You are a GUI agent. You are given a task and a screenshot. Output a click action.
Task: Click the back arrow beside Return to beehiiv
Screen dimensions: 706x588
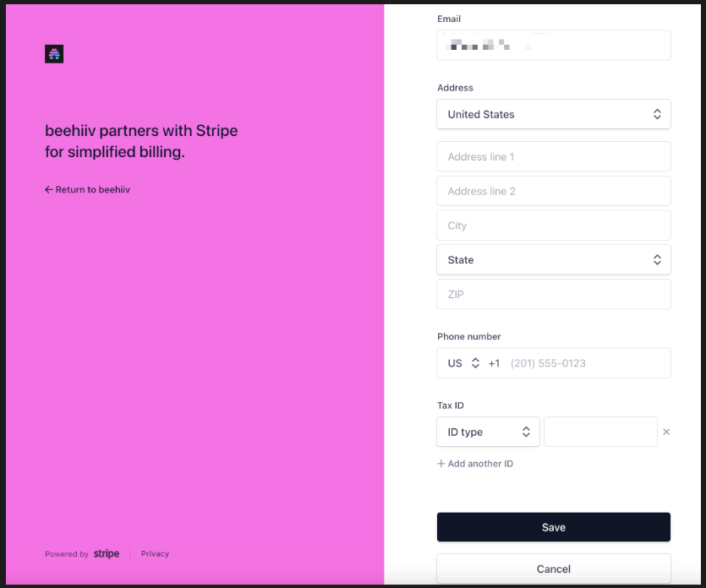coord(49,190)
